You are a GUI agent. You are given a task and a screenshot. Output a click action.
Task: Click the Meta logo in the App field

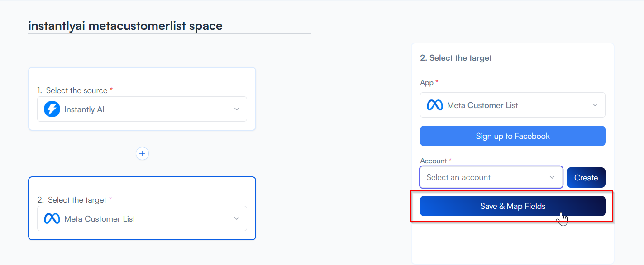tap(435, 105)
